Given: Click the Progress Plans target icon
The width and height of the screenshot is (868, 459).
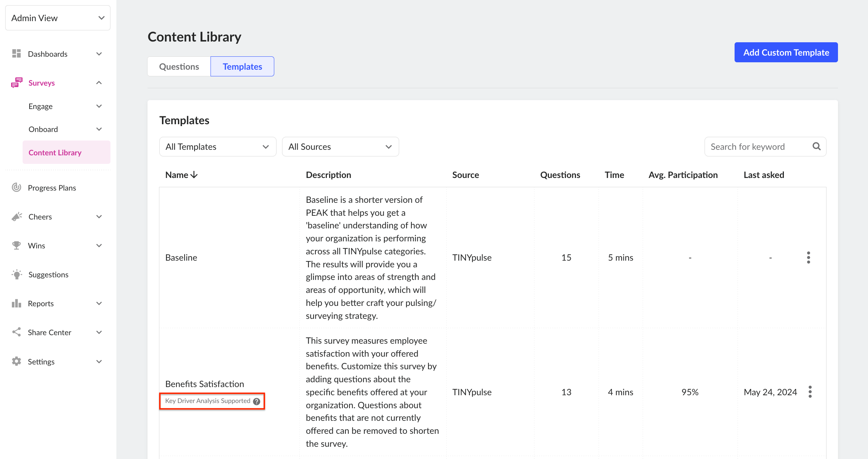Looking at the screenshot, I should click(x=16, y=188).
